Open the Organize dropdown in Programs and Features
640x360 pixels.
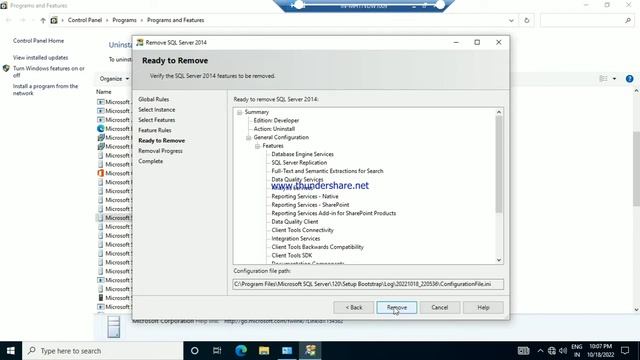[x=114, y=78]
